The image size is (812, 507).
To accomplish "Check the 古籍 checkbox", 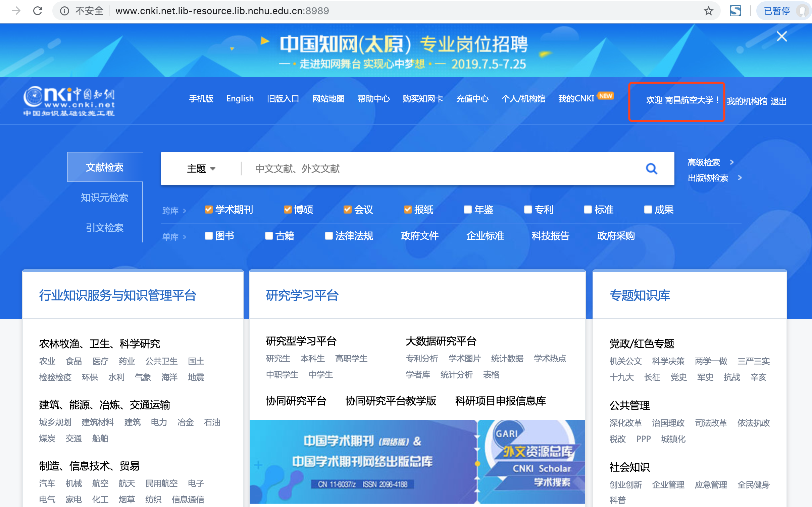I will [269, 236].
